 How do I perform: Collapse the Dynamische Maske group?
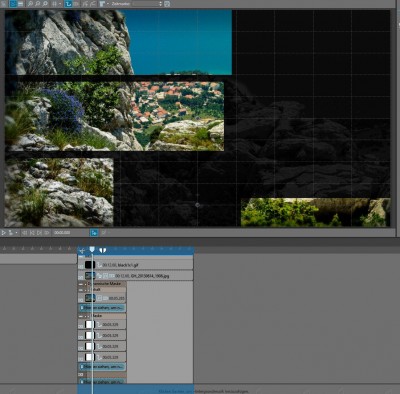tap(80, 284)
